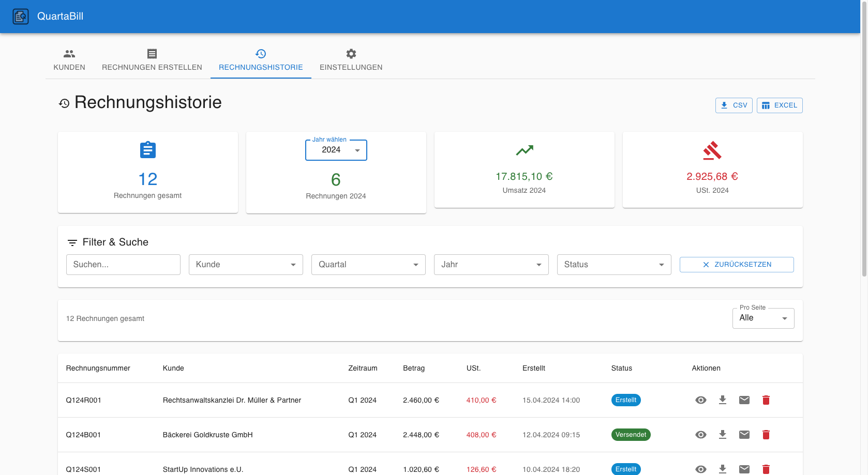Delete the StartUp Innovations invoice with trash icon
Screen dimensions: 868x475
(x=766, y=469)
